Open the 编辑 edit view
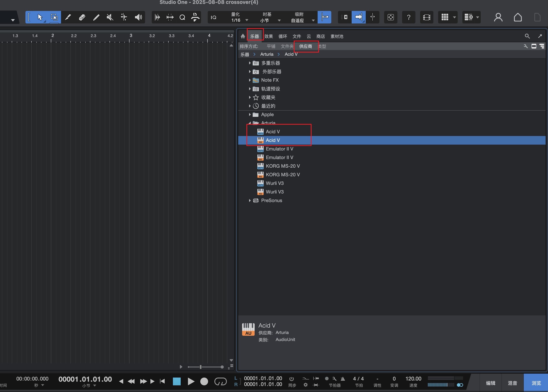Image resolution: width=548 pixels, height=392 pixels. click(x=491, y=383)
